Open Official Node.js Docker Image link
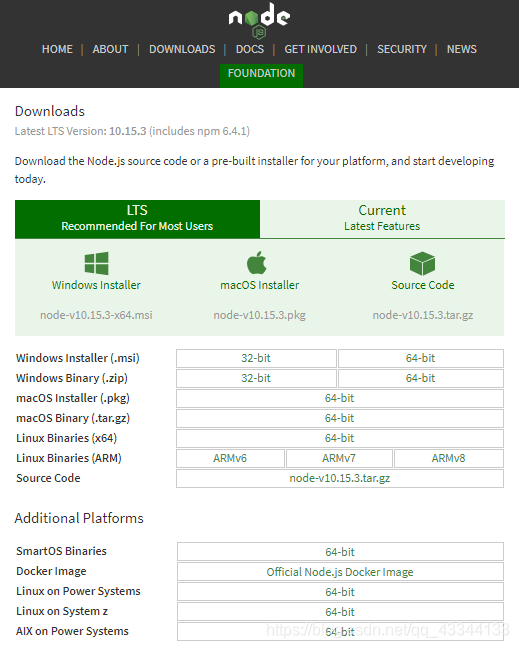This screenshot has height=648, width=519. pos(340,572)
